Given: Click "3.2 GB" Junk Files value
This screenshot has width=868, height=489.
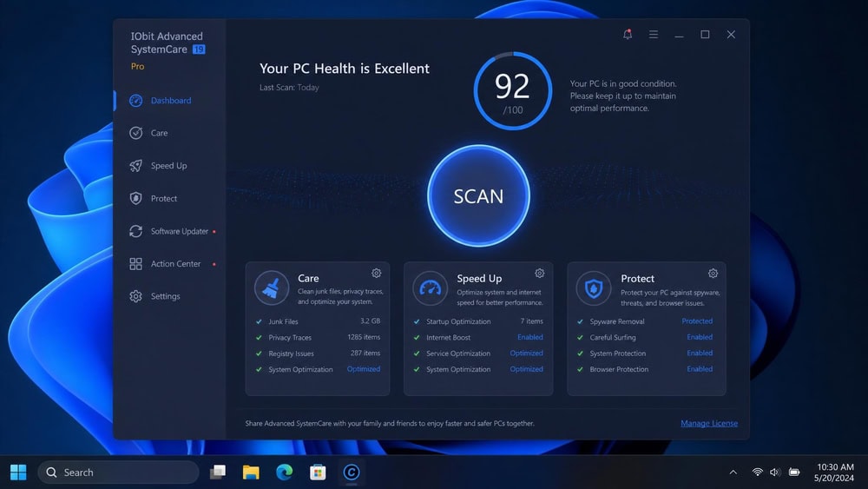Looking at the screenshot, I should pyautogui.click(x=371, y=320).
